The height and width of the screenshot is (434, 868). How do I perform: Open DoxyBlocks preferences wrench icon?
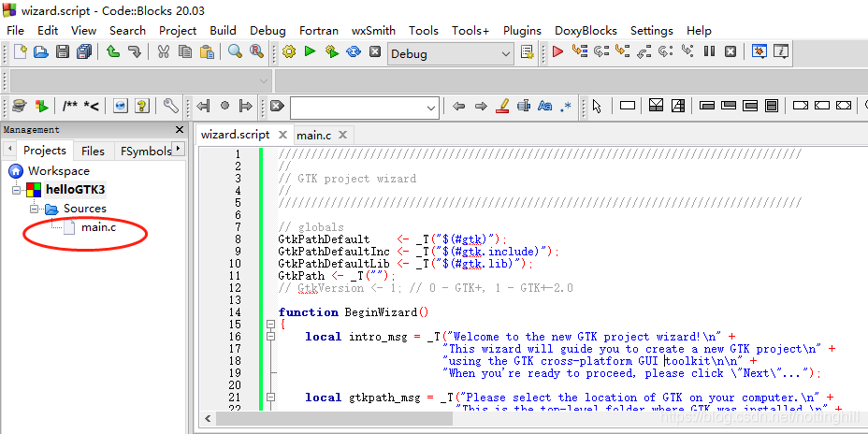(x=171, y=105)
